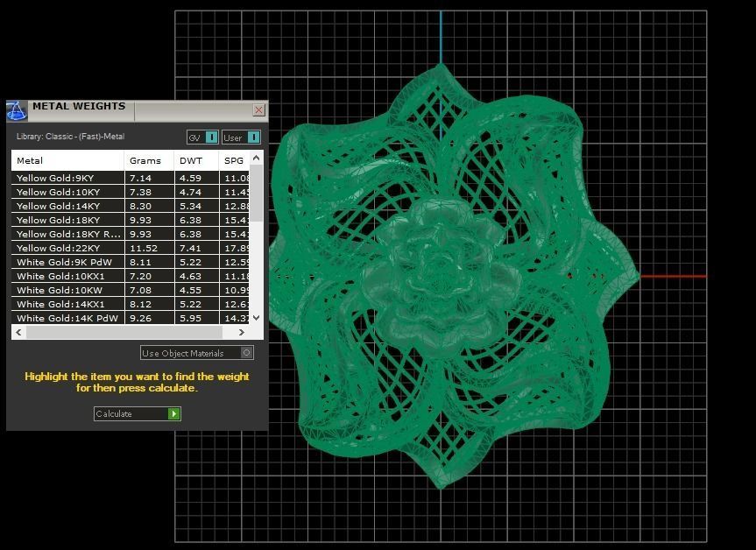Viewport: 756px width, 550px height.
Task: Click the up arrow of the metal list scrollbar
Action: pos(256,159)
